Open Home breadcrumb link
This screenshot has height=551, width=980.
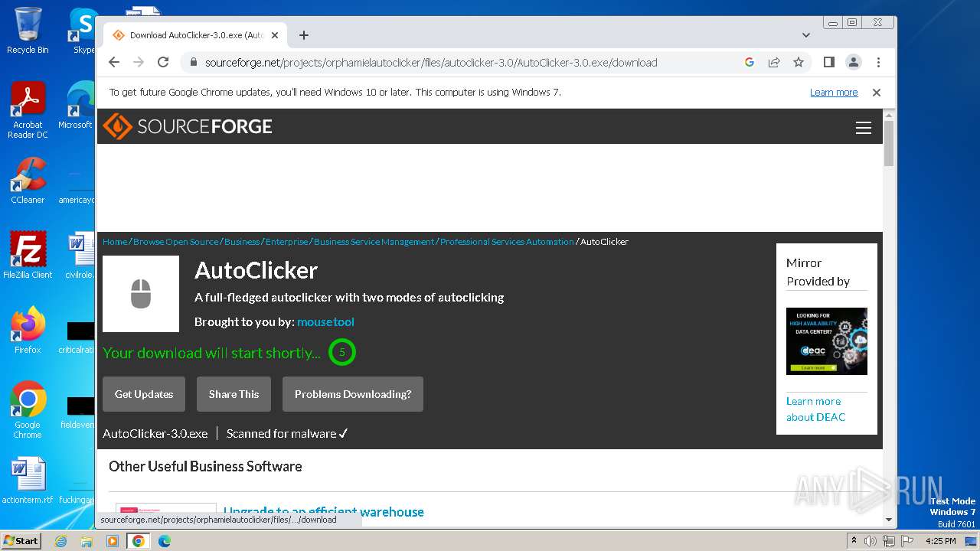click(115, 242)
